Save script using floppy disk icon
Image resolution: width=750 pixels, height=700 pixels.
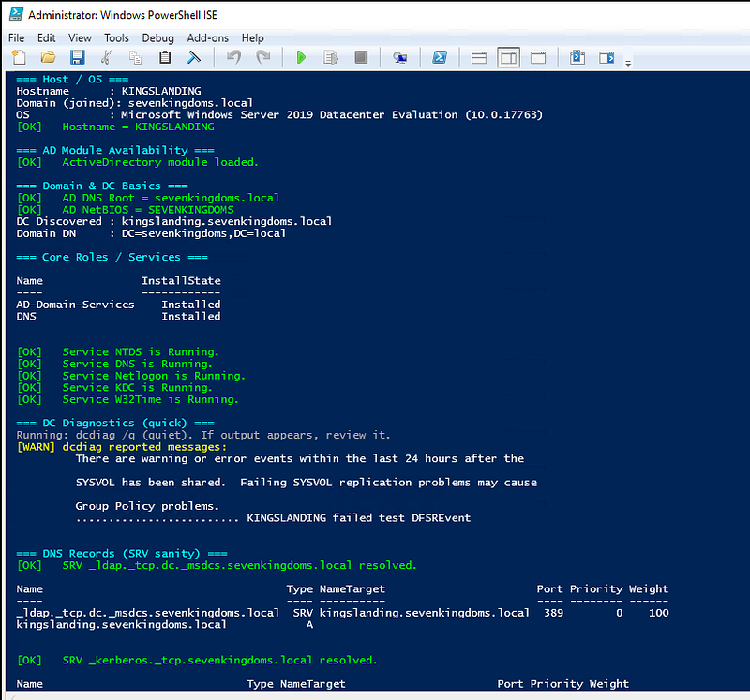pos(77,58)
